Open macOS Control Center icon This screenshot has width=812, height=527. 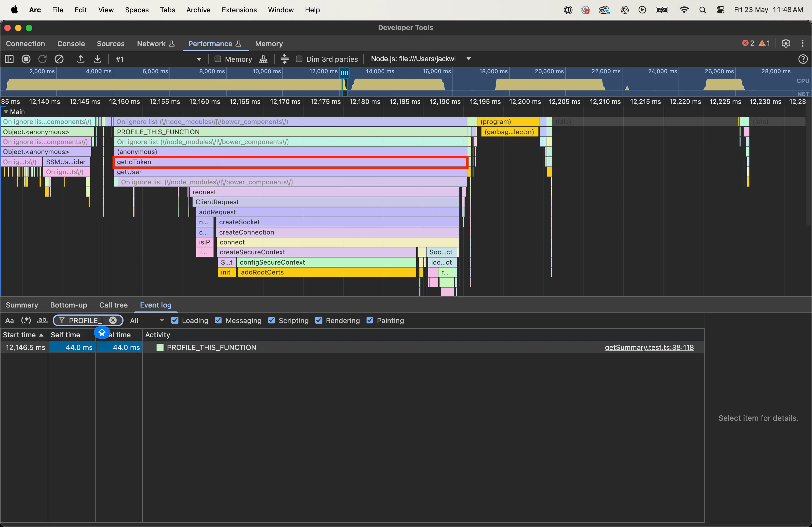(720, 10)
